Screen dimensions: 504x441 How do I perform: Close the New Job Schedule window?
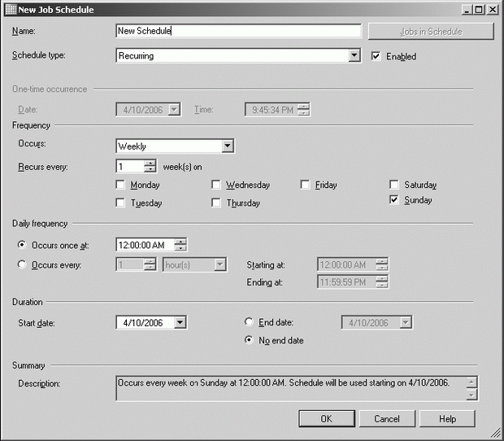point(492,10)
